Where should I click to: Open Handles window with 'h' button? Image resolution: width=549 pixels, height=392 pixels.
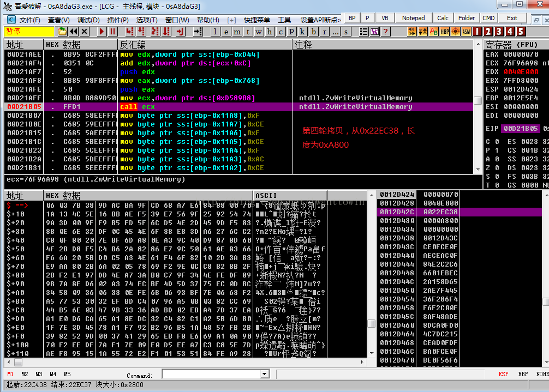tap(269, 32)
